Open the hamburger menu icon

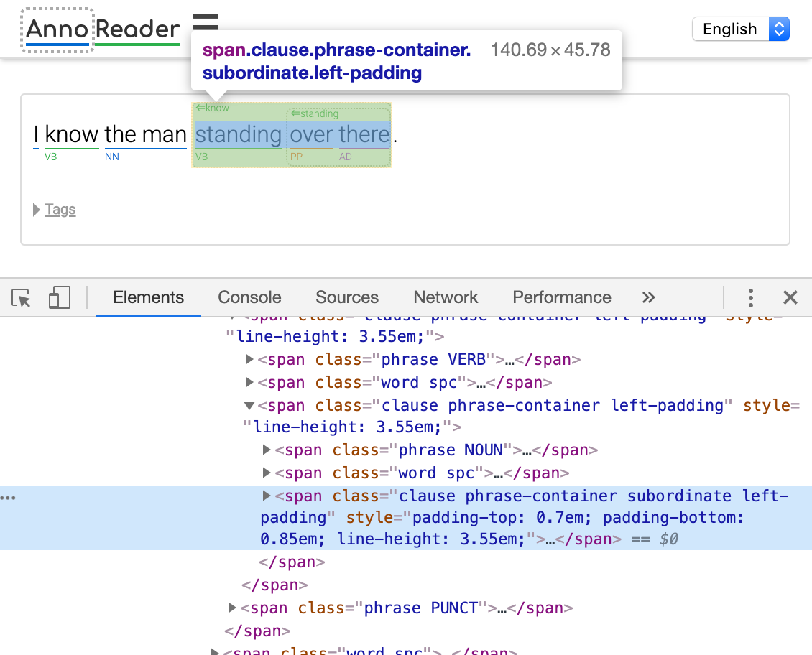tap(206, 23)
